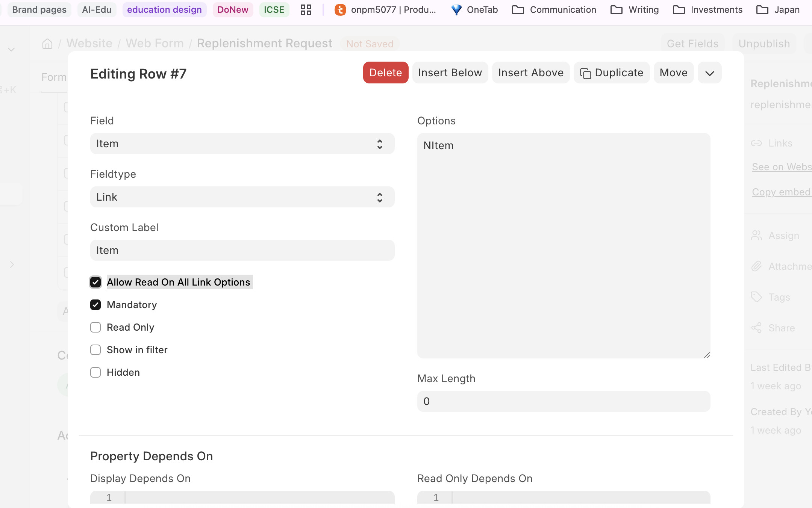Click the Links icon in sidebar
812x508 pixels.
(x=756, y=143)
